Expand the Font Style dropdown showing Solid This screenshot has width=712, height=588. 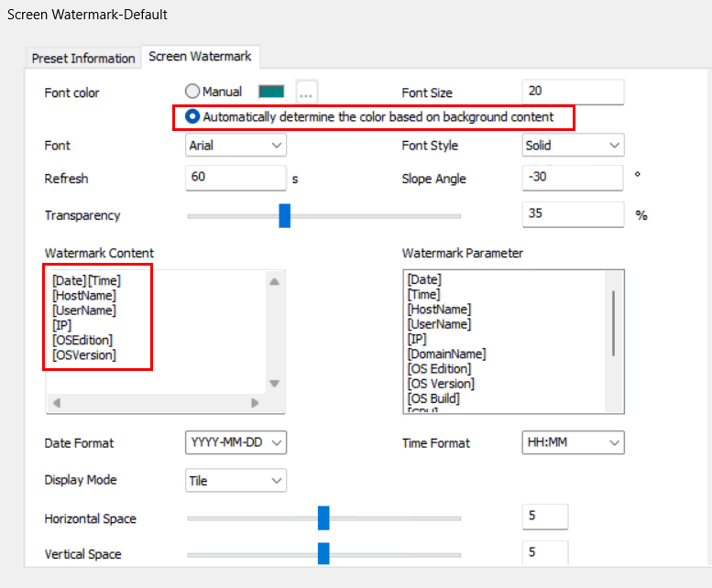(573, 146)
